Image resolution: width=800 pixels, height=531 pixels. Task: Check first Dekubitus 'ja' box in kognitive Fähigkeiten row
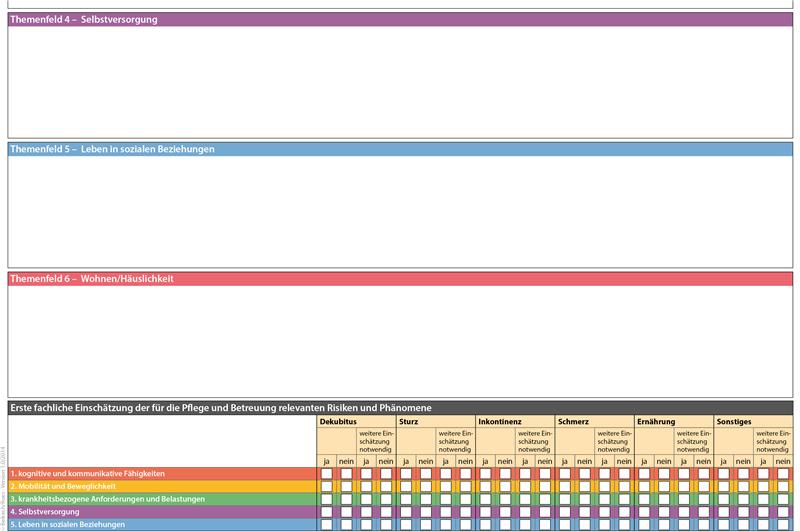(x=327, y=473)
